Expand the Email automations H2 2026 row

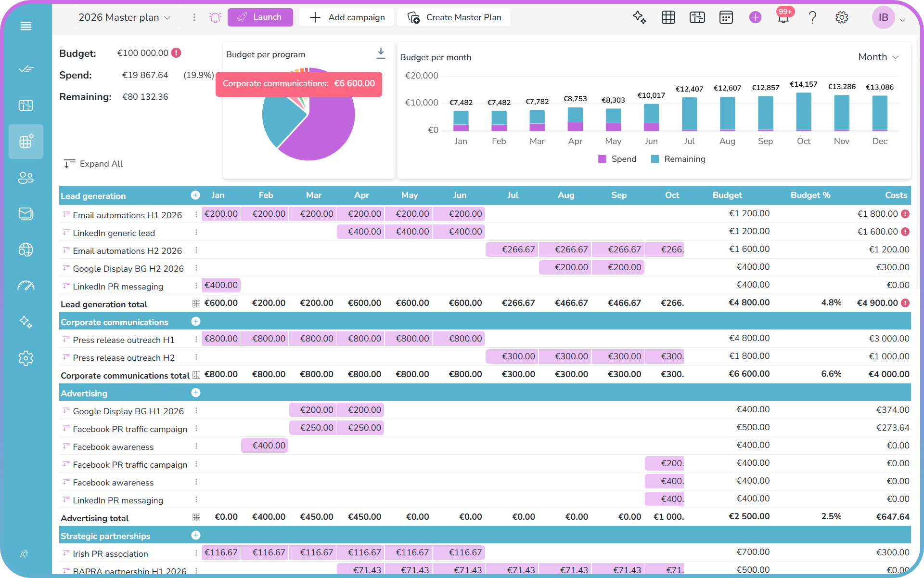pyautogui.click(x=66, y=250)
